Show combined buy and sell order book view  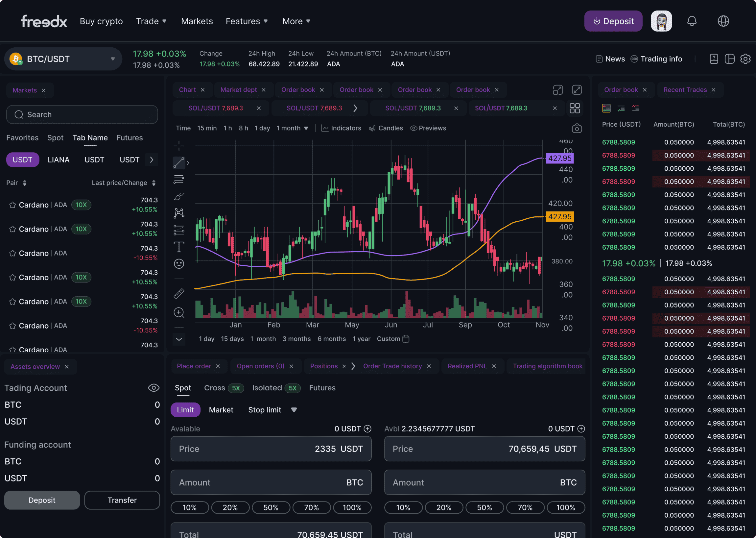[606, 108]
